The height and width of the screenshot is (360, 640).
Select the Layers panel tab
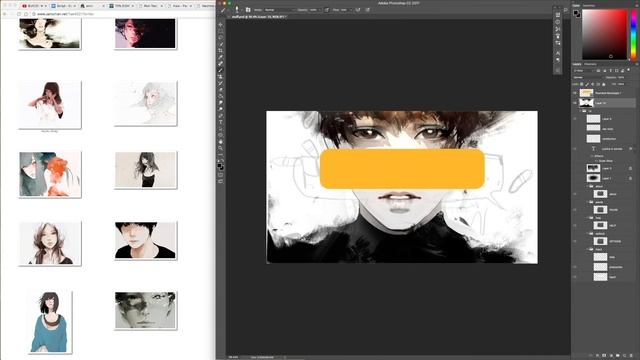[577, 64]
